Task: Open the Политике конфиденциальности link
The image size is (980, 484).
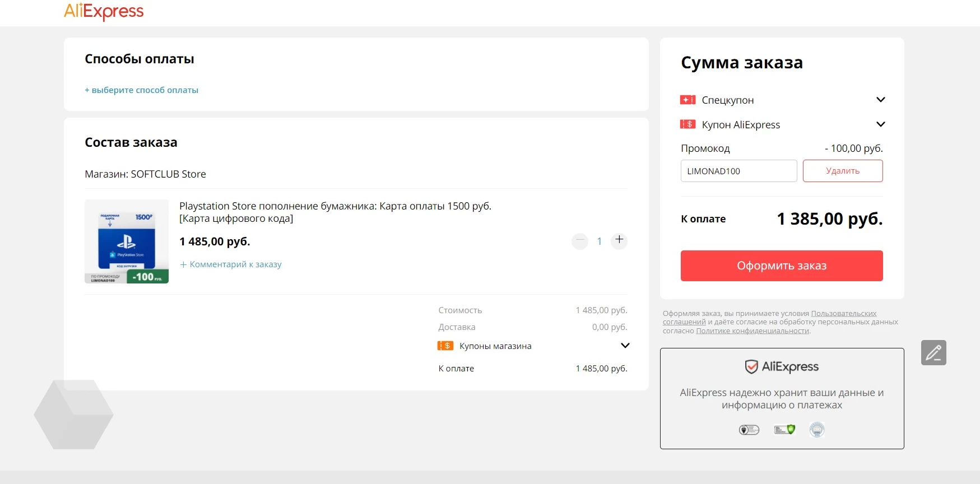Action: click(x=753, y=331)
